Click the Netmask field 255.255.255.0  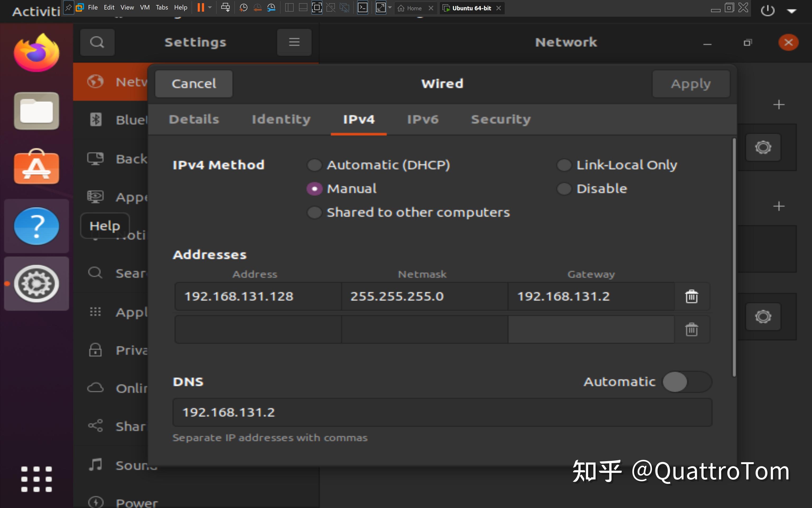coord(425,296)
